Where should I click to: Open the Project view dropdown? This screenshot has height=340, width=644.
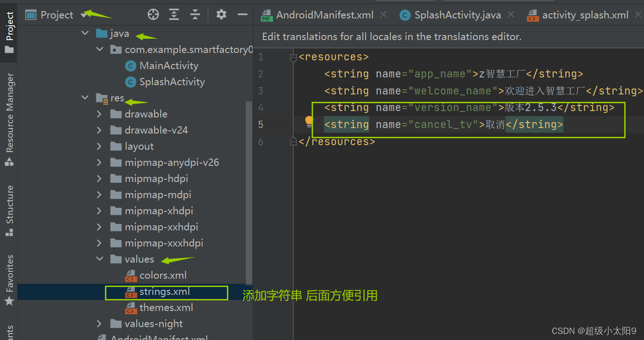[84, 15]
